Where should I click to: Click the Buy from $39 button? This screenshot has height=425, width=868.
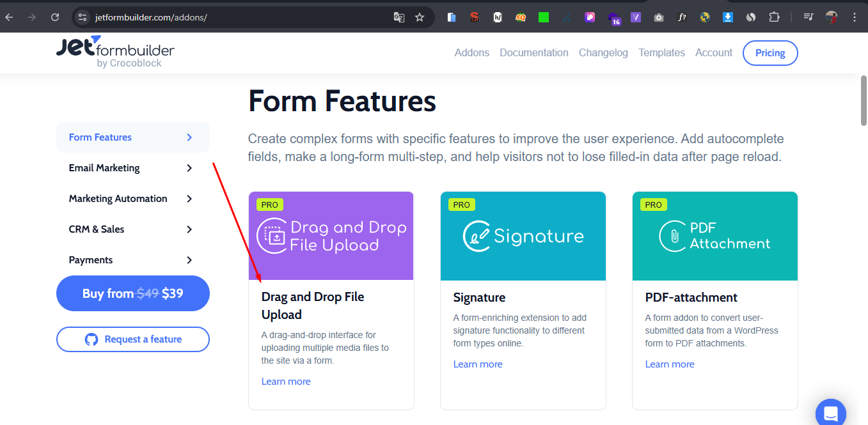(133, 293)
